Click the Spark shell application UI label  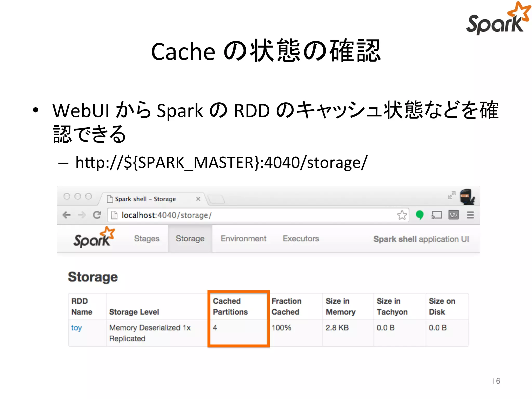pyautogui.click(x=421, y=239)
